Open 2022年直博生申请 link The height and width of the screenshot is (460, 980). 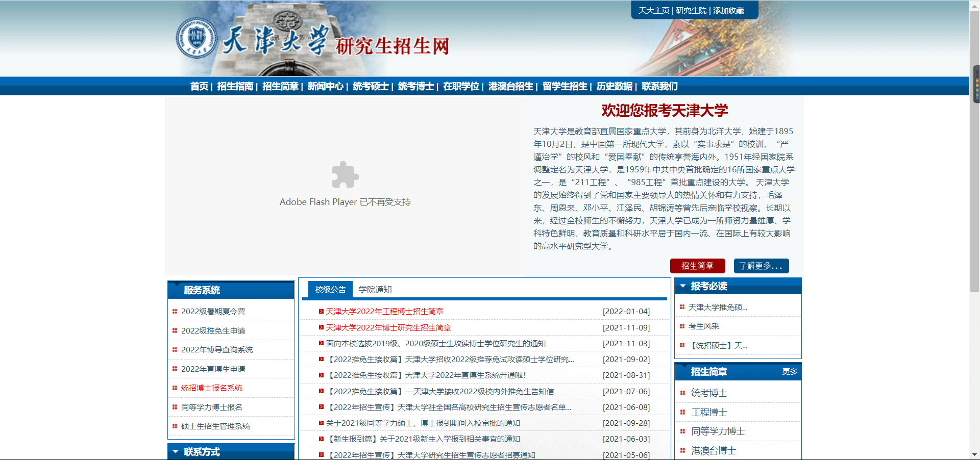pos(213,369)
